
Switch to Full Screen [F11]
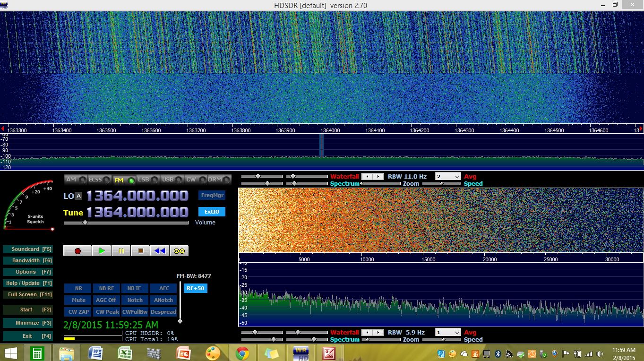point(27,294)
